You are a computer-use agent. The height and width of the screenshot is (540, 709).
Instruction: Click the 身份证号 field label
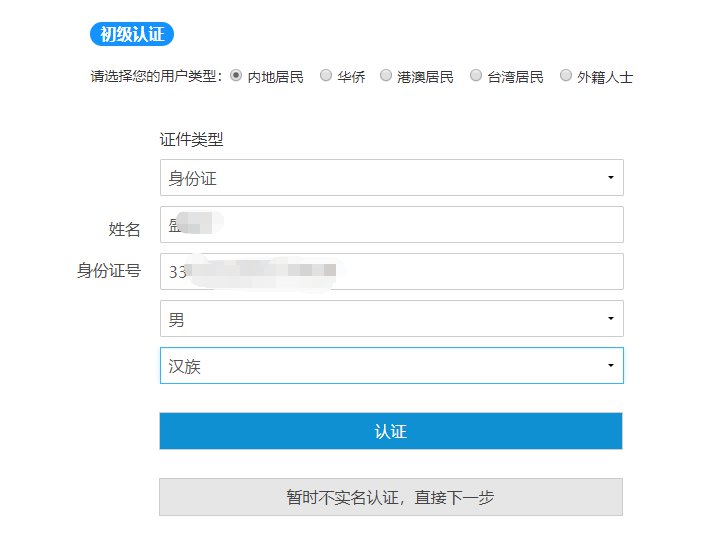[x=108, y=270]
